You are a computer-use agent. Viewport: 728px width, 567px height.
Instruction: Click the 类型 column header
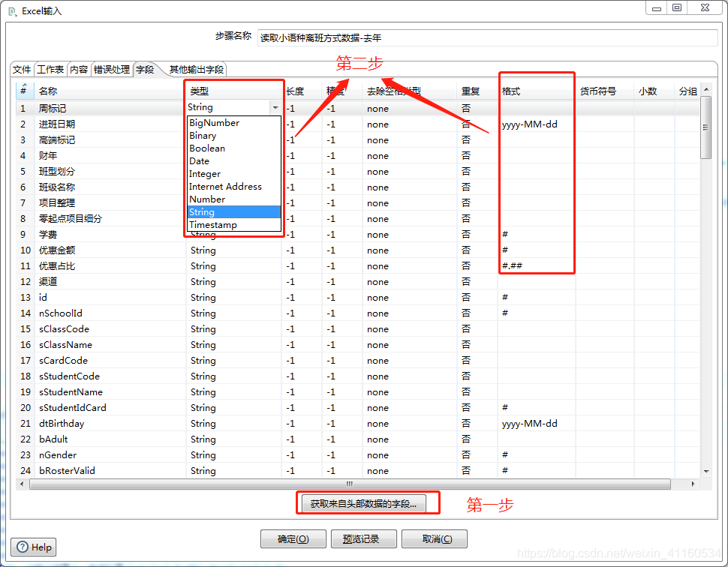[x=233, y=91]
